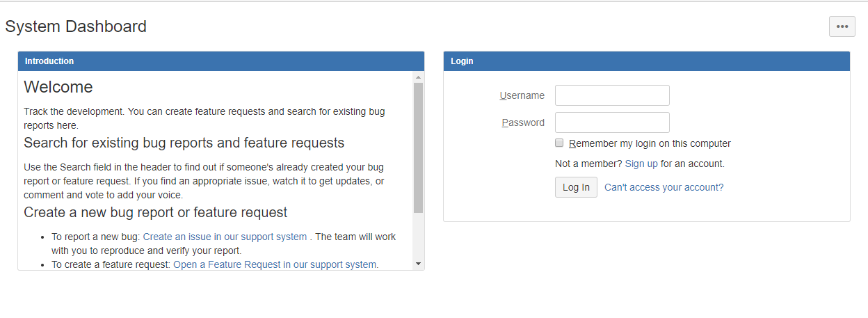
Task: Click the Remember my login label text
Action: [650, 143]
